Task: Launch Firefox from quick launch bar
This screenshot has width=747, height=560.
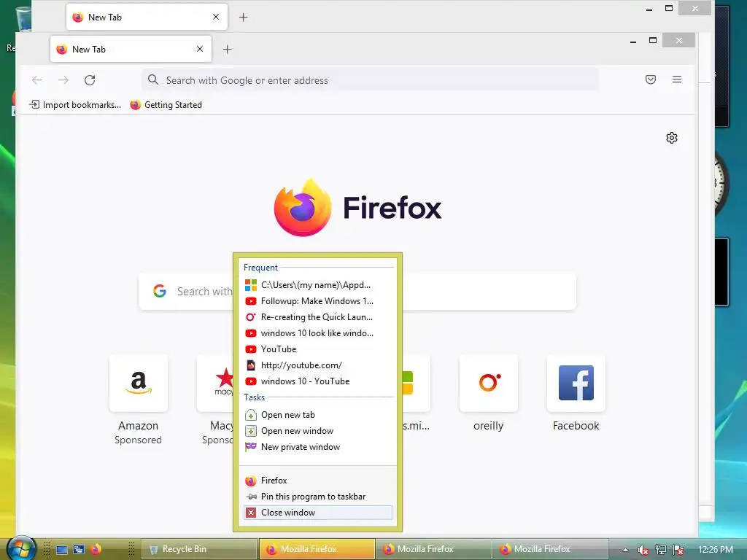Action: coord(96,550)
